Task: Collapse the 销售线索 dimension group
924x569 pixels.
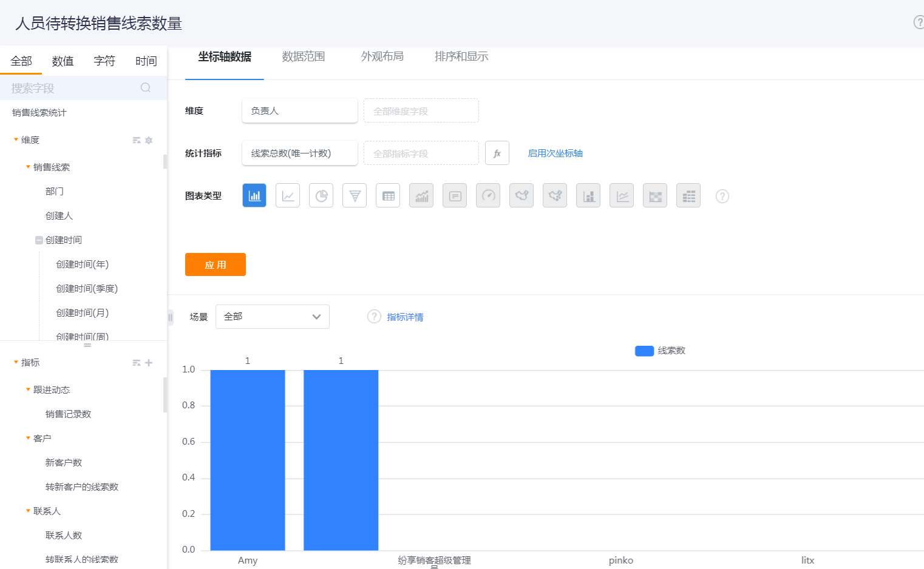Action: pos(28,167)
